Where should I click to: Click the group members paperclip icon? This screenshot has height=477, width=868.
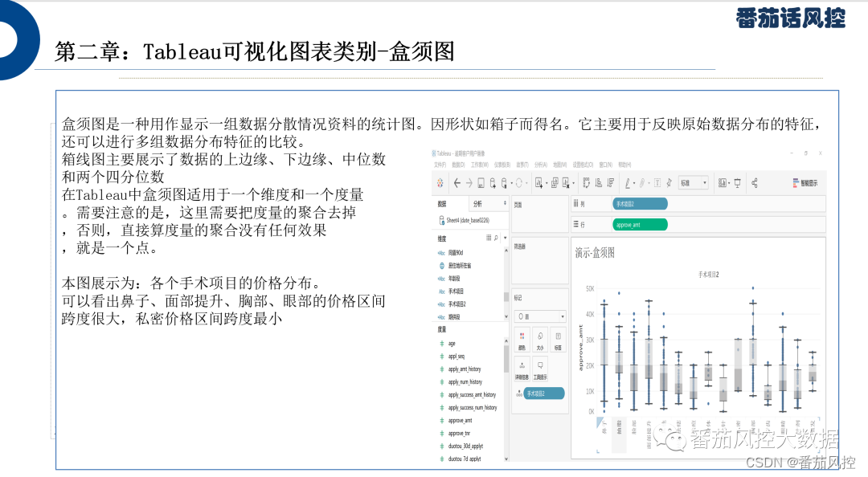pyautogui.click(x=642, y=182)
